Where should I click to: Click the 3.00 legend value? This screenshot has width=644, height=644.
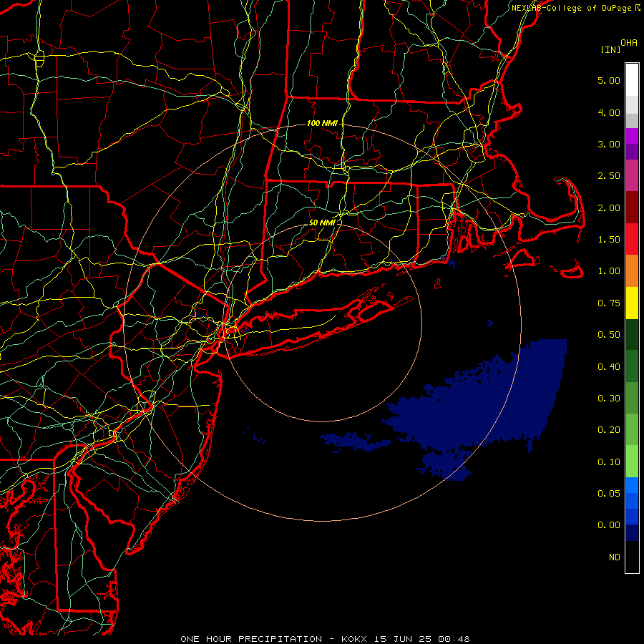click(609, 144)
